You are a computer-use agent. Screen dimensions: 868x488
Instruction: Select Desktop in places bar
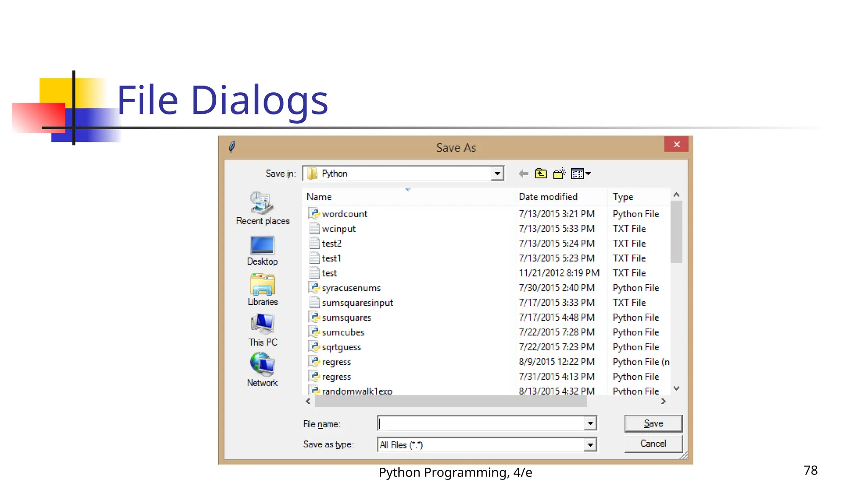coord(262,251)
